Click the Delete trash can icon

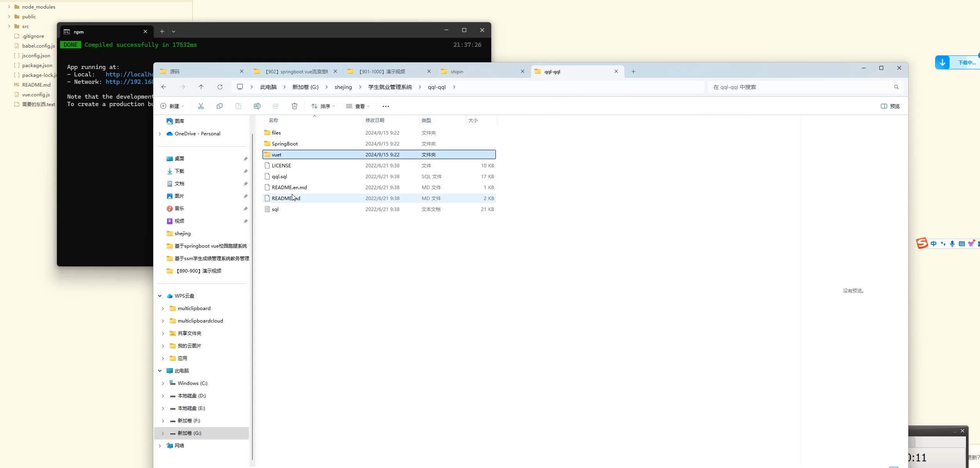295,106
